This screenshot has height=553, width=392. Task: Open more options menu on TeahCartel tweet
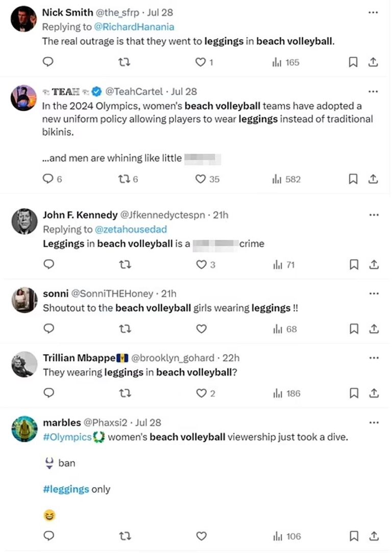(x=374, y=91)
